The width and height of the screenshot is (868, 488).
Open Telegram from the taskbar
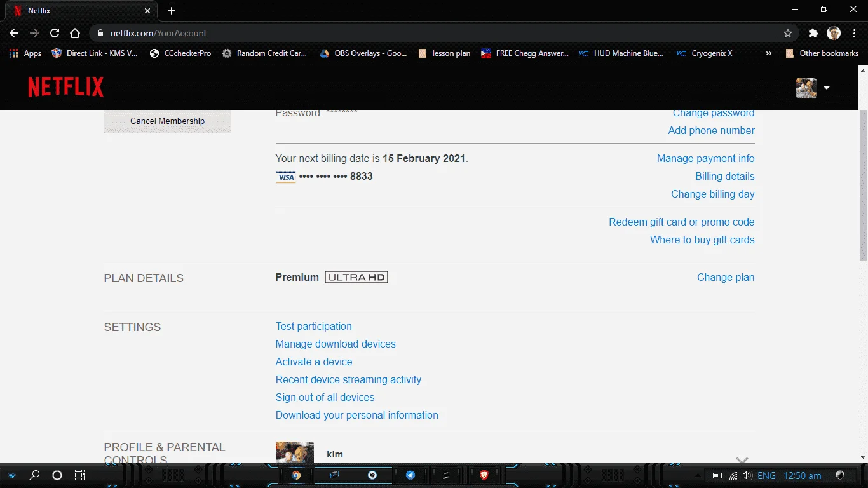[x=410, y=475]
